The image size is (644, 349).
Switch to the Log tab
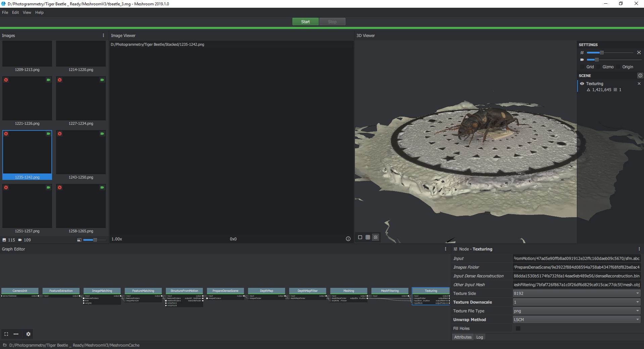click(479, 337)
